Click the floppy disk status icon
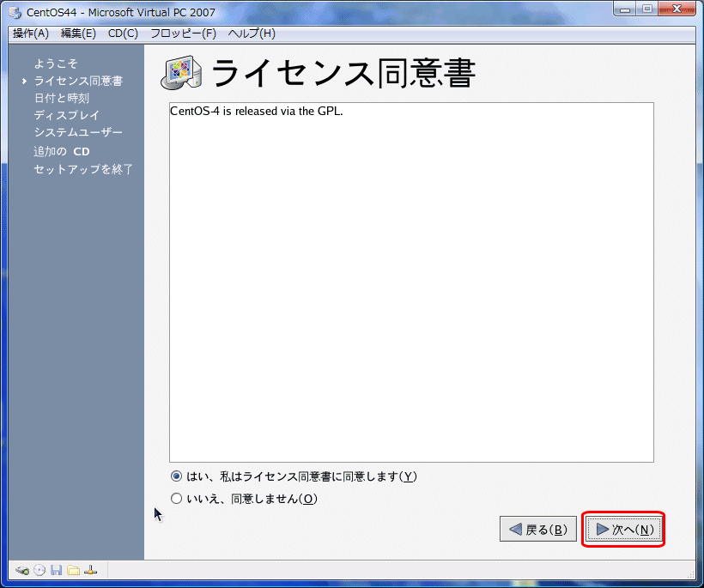This screenshot has width=704, height=588. click(x=56, y=571)
